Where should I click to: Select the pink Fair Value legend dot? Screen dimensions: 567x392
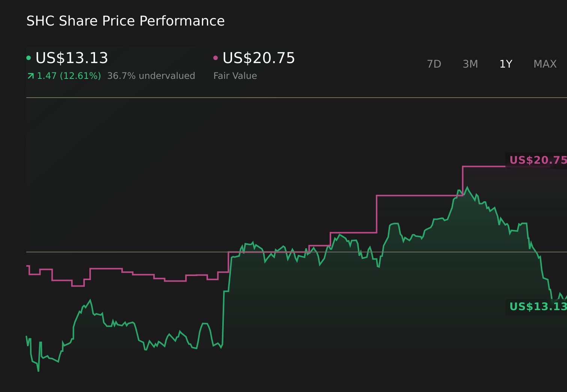pyautogui.click(x=215, y=57)
